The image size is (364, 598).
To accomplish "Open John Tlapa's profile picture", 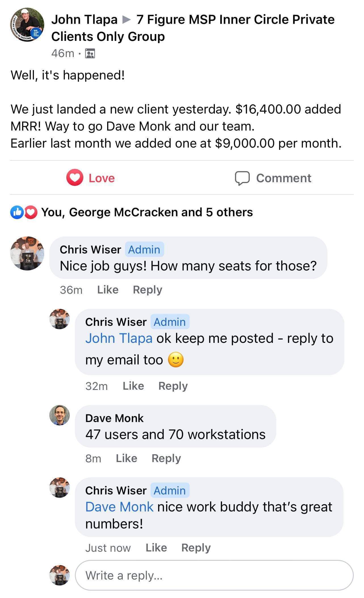I will (x=27, y=25).
